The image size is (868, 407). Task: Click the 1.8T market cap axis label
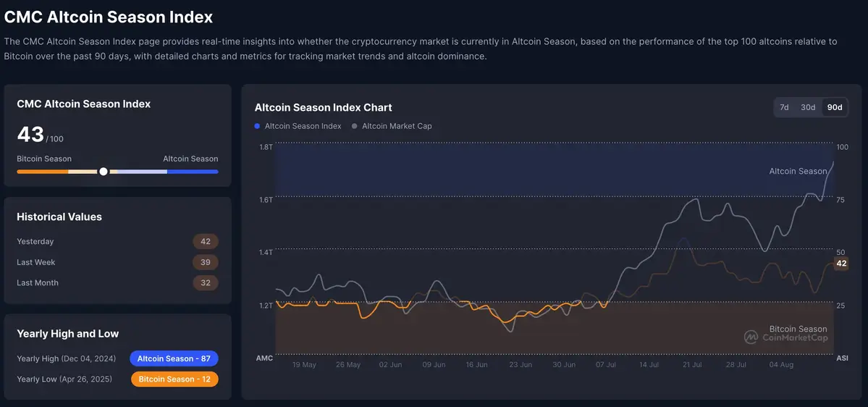(x=266, y=147)
